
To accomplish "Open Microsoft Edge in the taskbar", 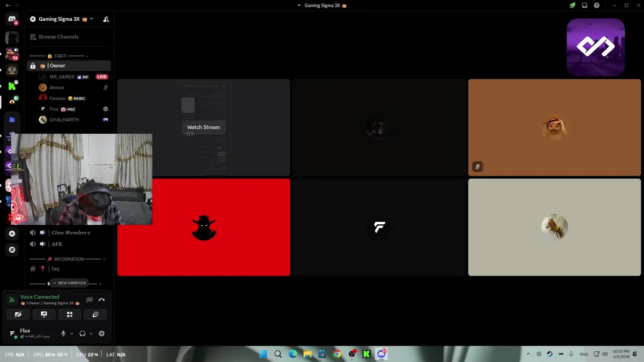I will pos(293,354).
